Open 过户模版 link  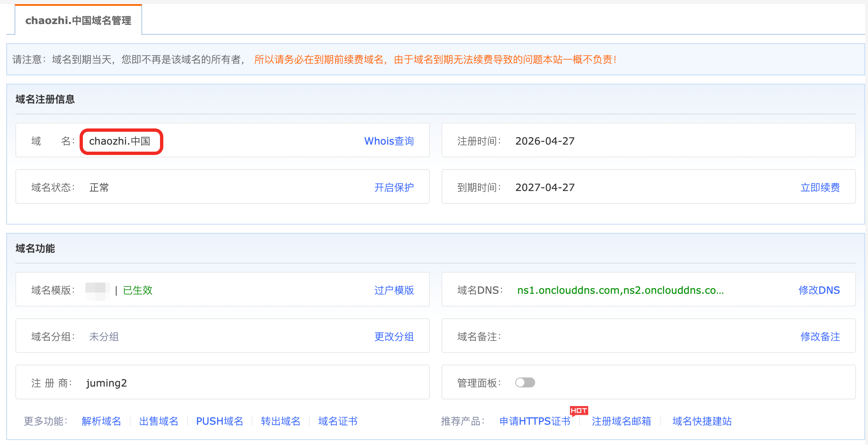[x=394, y=290]
